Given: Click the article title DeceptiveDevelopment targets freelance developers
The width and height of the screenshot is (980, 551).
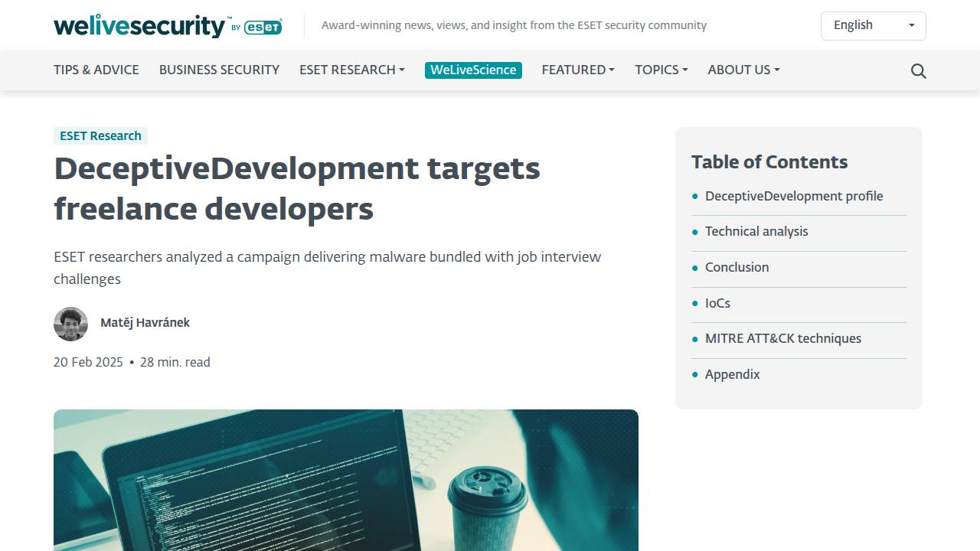Looking at the screenshot, I should (x=297, y=188).
